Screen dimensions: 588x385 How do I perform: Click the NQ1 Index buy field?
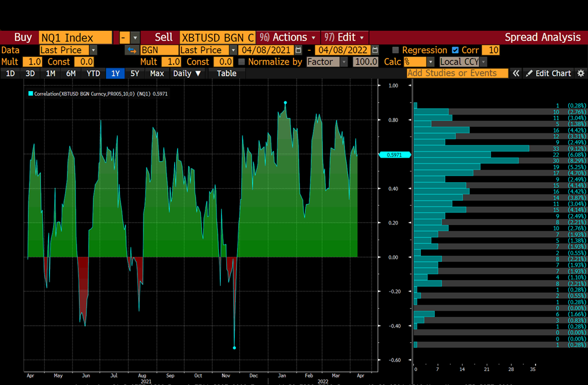pos(75,37)
